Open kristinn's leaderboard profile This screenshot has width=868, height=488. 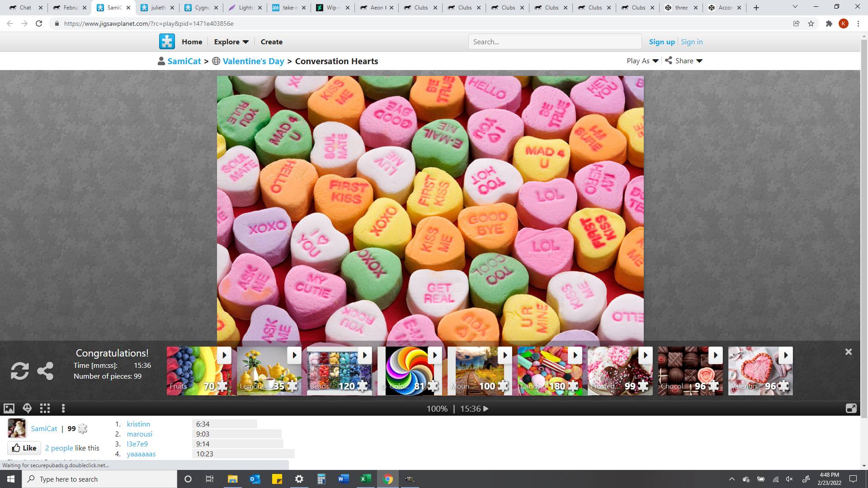point(138,424)
